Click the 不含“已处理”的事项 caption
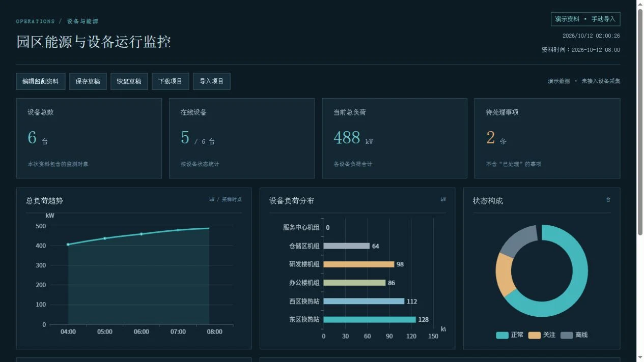 click(514, 164)
